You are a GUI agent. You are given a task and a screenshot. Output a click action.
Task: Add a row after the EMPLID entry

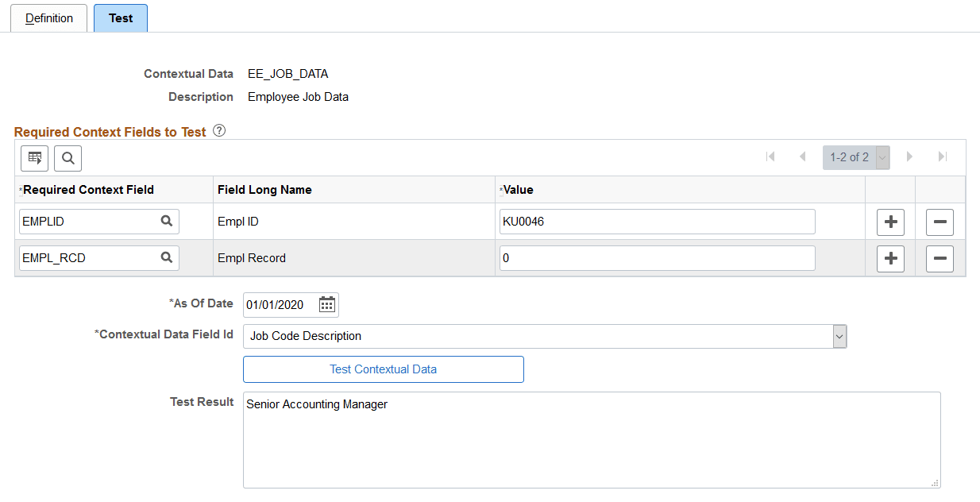click(x=890, y=222)
